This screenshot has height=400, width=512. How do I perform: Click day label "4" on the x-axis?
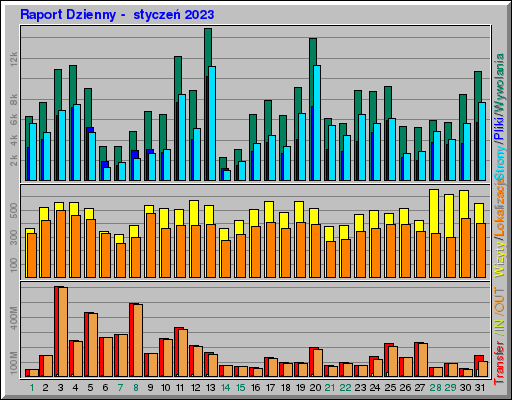pyautogui.click(x=75, y=388)
